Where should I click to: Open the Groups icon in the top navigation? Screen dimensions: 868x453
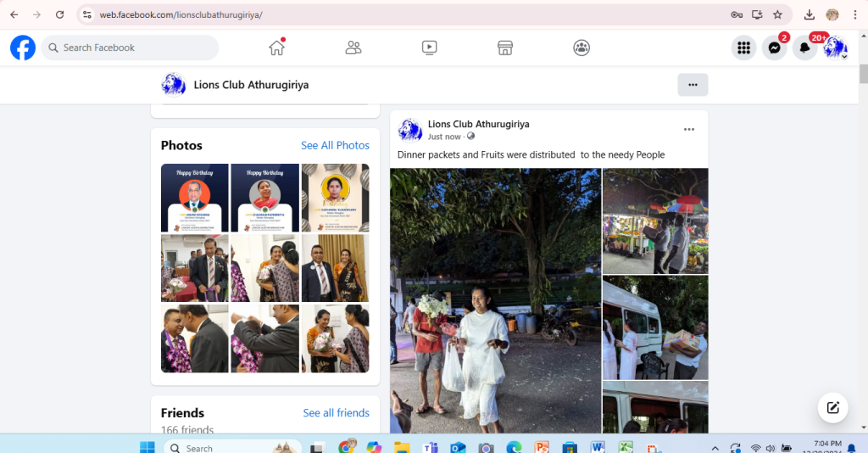pos(581,48)
